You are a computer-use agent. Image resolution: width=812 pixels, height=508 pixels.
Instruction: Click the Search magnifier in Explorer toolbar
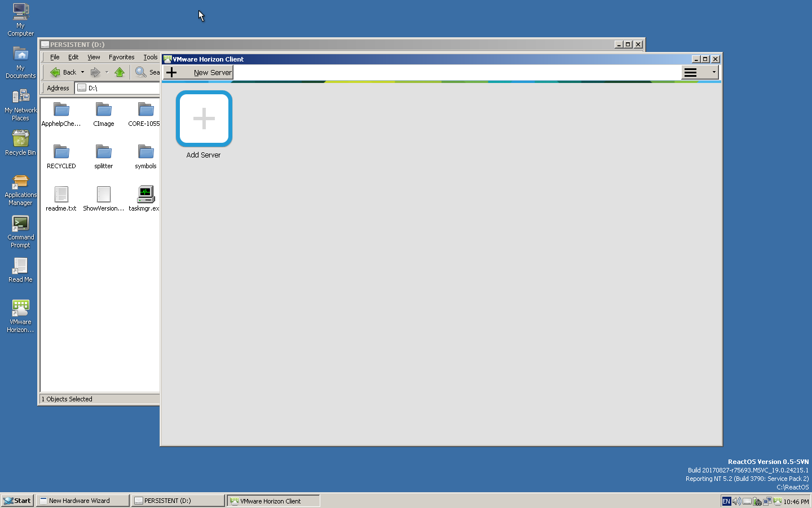[141, 72]
